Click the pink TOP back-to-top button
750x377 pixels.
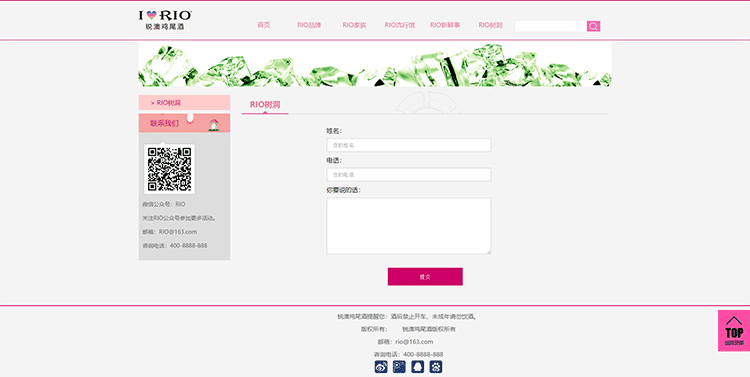734,331
